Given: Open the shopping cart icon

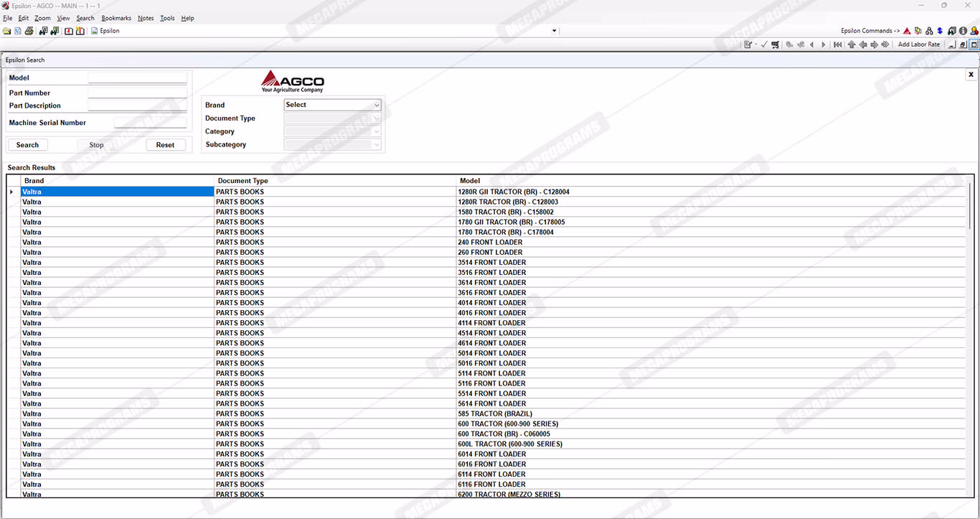Looking at the screenshot, I should click(775, 45).
